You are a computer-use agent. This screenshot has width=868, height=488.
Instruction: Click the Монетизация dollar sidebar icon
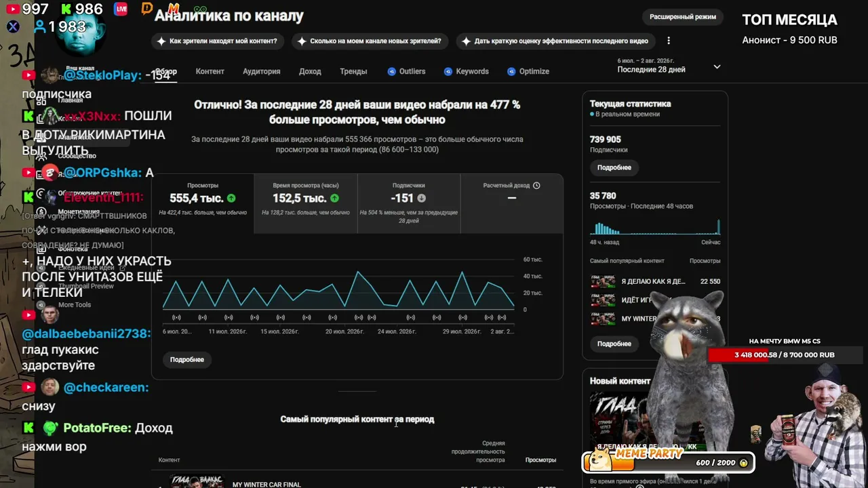coord(41,211)
